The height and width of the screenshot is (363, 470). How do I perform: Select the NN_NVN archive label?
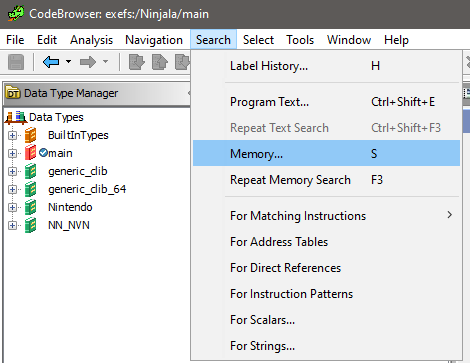pyautogui.click(x=69, y=225)
